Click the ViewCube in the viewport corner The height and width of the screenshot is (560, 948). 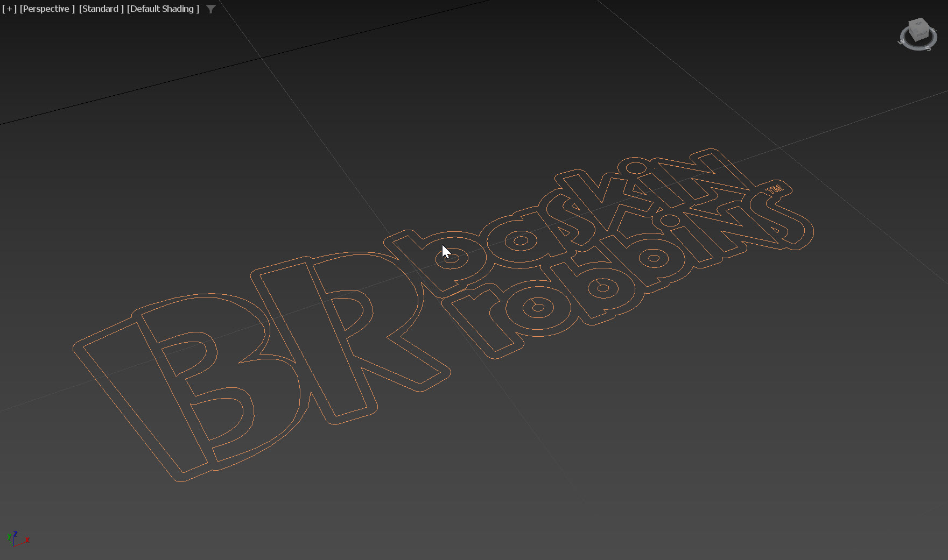pyautogui.click(x=918, y=34)
